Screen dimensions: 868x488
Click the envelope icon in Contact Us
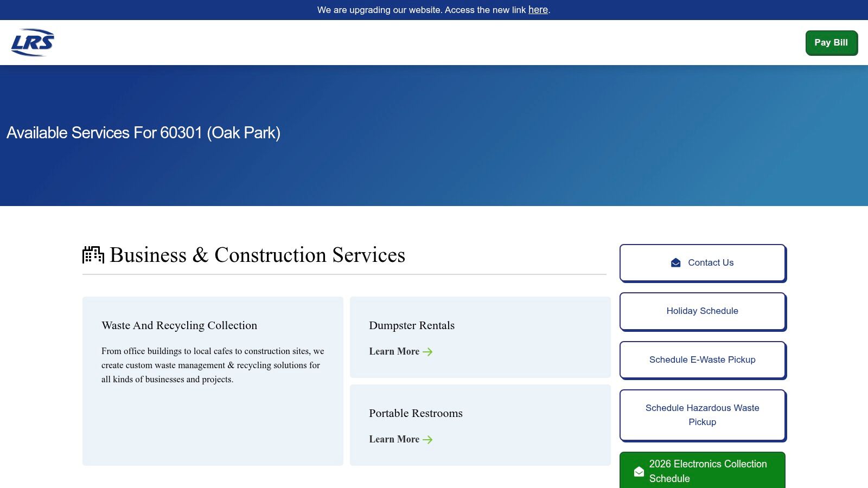[x=675, y=263]
